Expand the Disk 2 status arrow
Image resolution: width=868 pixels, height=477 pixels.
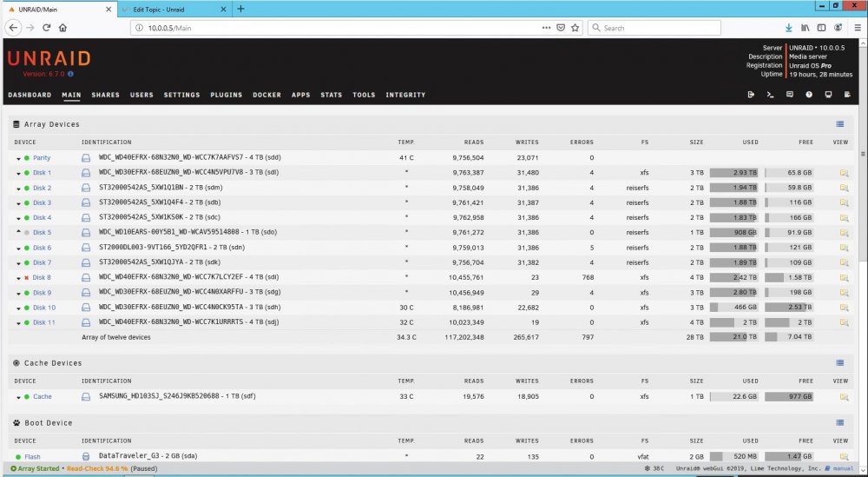click(18, 189)
